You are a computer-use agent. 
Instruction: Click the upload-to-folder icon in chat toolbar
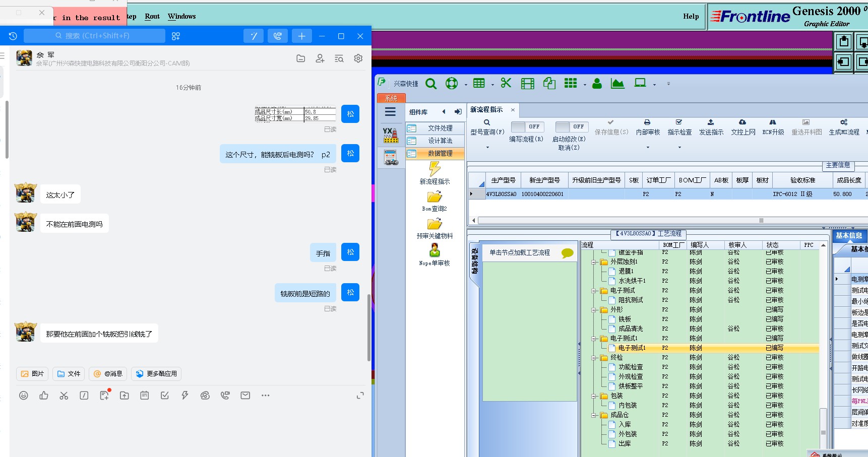coord(125,396)
